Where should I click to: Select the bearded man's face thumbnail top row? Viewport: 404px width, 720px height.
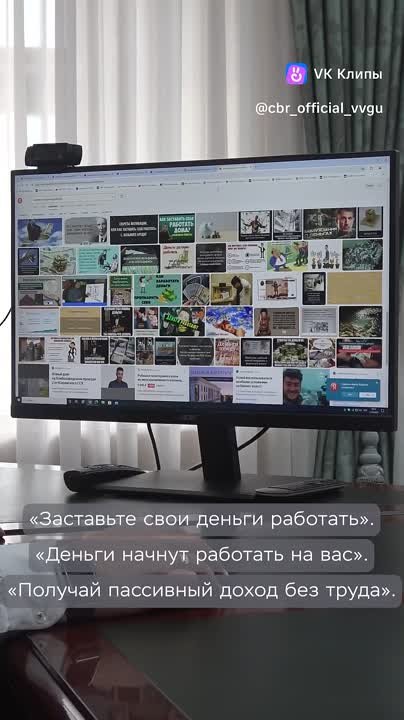click(330, 224)
